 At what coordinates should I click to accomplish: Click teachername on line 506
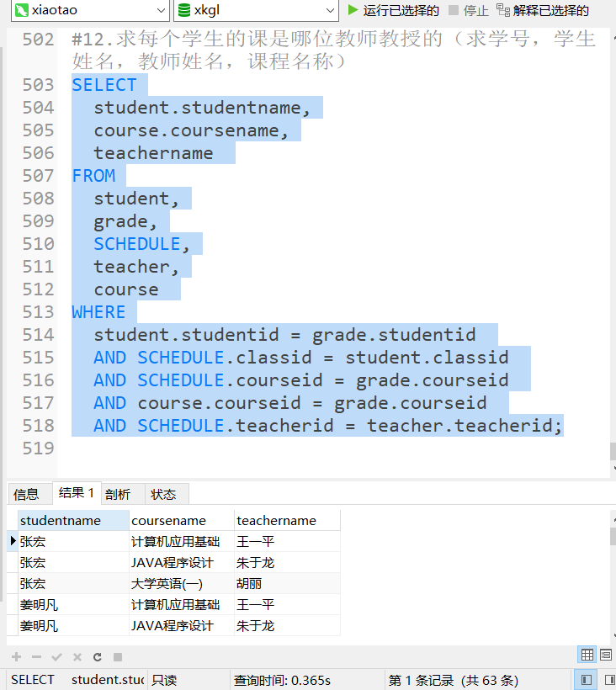tap(153, 153)
